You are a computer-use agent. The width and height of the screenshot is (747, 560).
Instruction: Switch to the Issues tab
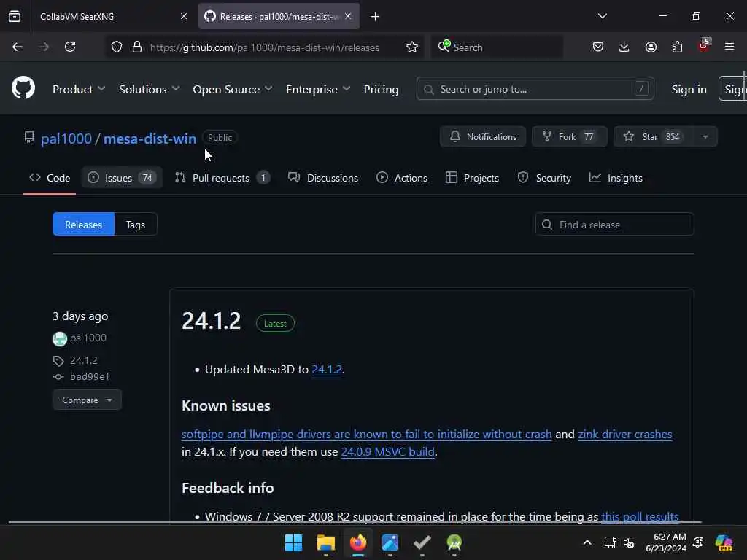(122, 178)
